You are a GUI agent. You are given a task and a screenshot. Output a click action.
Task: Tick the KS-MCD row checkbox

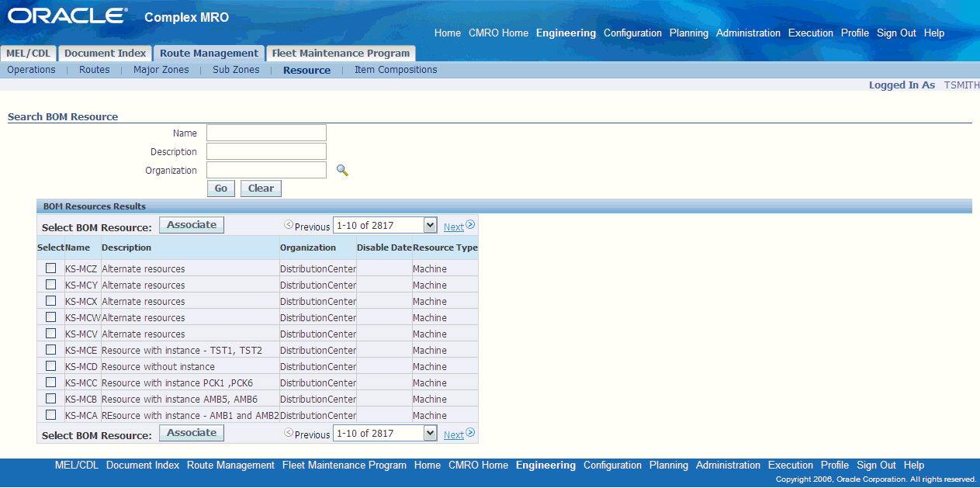pyautogui.click(x=50, y=365)
